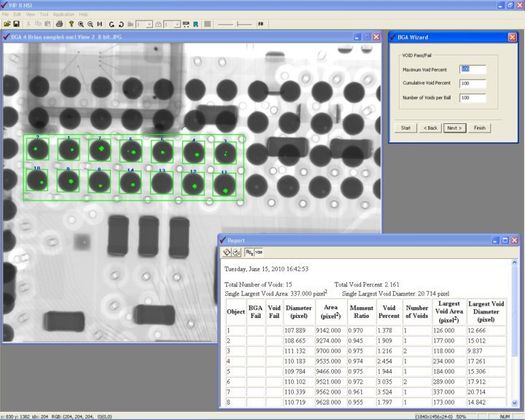
Task: Click the Zoom Out magnifier icon
Action: [90, 24]
